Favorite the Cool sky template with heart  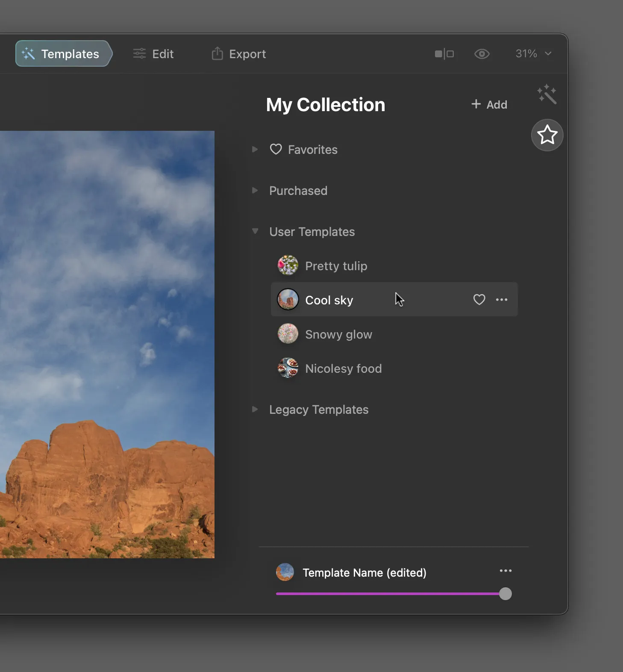point(479,300)
